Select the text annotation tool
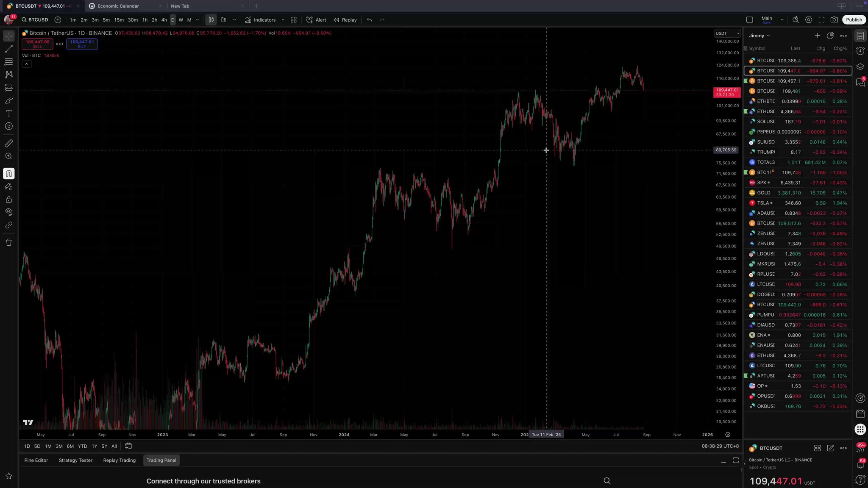Screen dimensions: 868x488 [9, 114]
